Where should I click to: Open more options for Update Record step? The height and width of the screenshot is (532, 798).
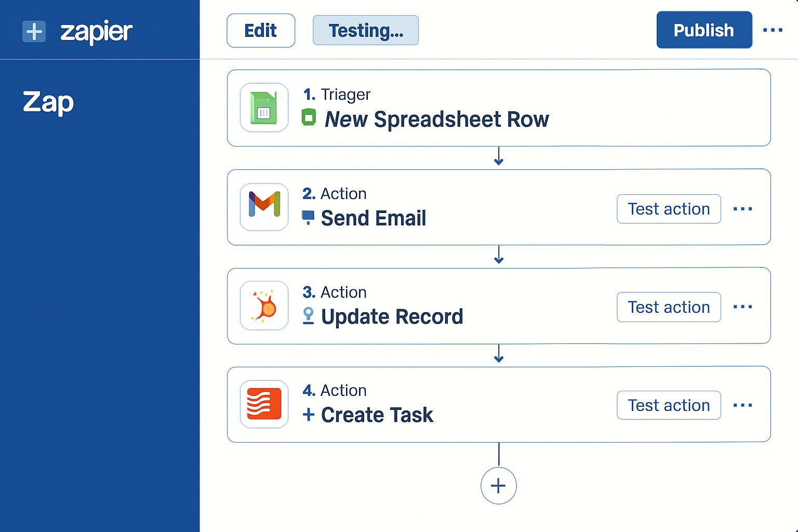click(x=742, y=307)
